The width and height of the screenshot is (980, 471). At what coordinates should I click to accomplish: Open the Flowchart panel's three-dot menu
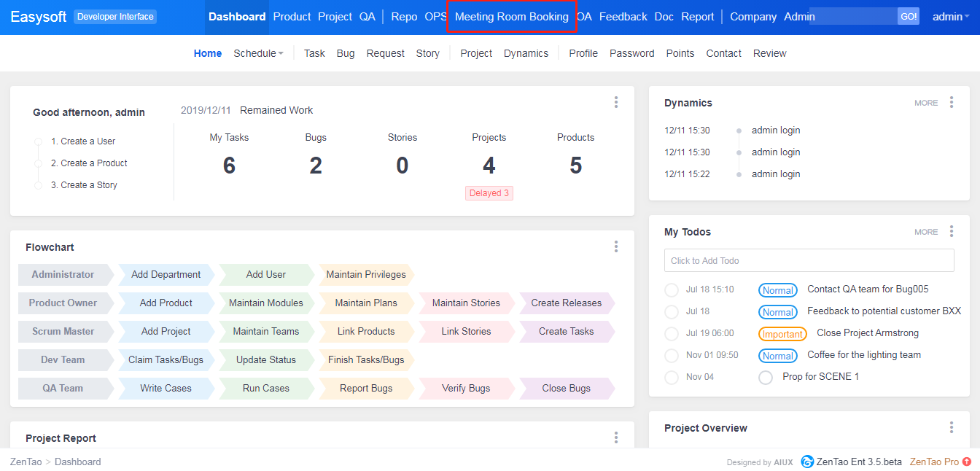click(616, 247)
